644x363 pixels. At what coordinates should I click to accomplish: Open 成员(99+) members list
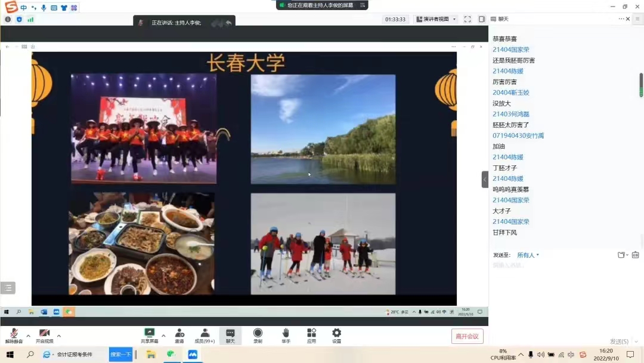click(x=205, y=336)
